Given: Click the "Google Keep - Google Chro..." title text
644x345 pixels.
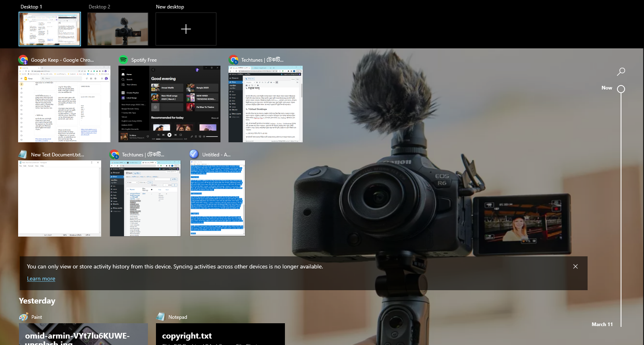Looking at the screenshot, I should point(62,60).
